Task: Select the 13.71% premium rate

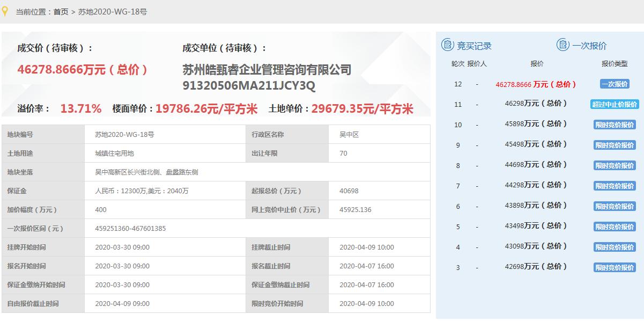Action: (x=81, y=109)
